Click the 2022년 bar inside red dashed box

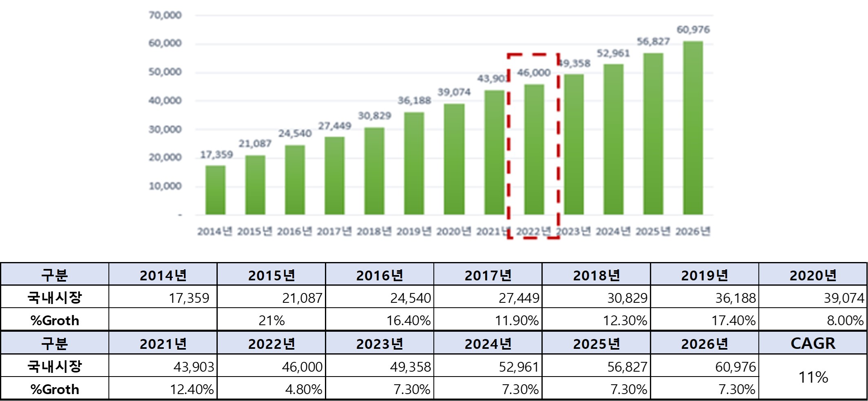pyautogui.click(x=534, y=150)
